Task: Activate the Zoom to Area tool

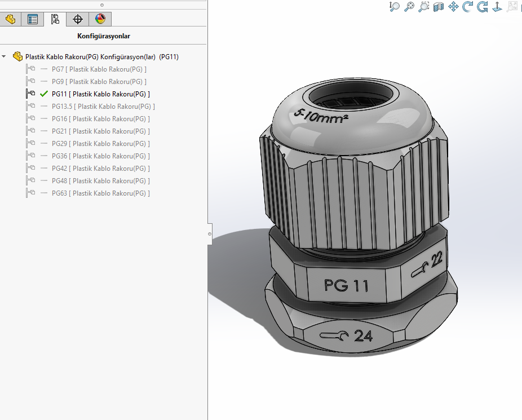Action: 424,7
